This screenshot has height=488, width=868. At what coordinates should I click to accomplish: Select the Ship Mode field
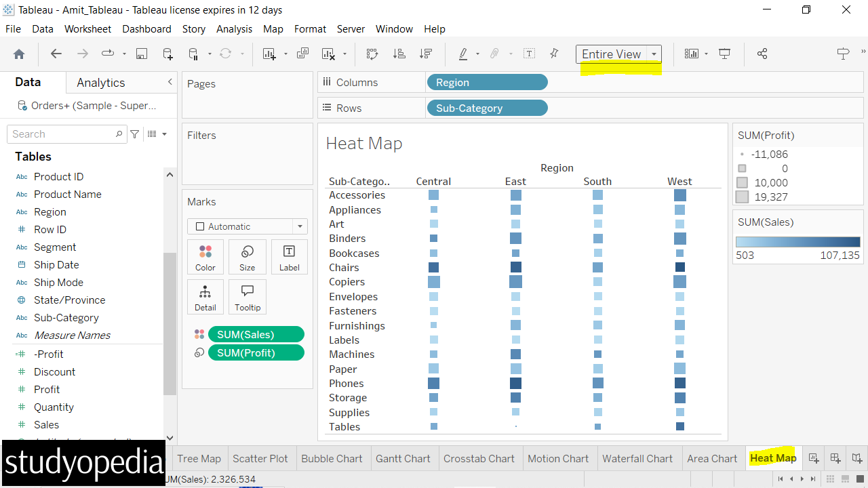pyautogui.click(x=58, y=283)
